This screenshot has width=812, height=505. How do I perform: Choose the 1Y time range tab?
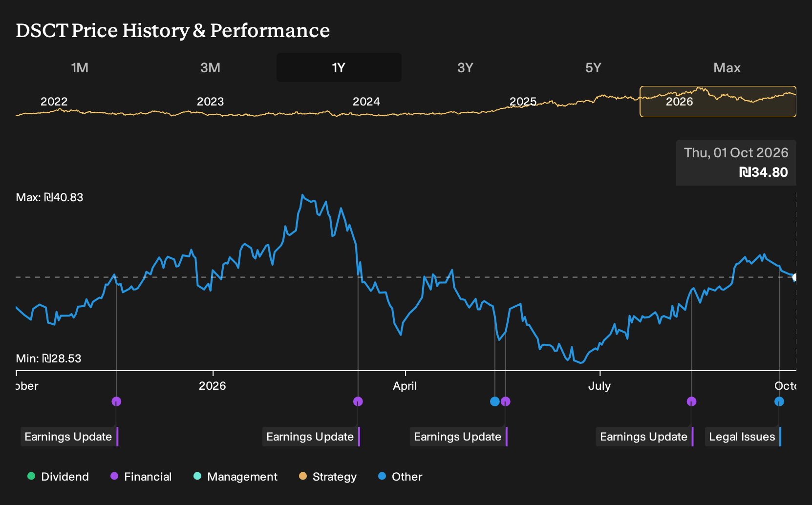[x=339, y=67]
